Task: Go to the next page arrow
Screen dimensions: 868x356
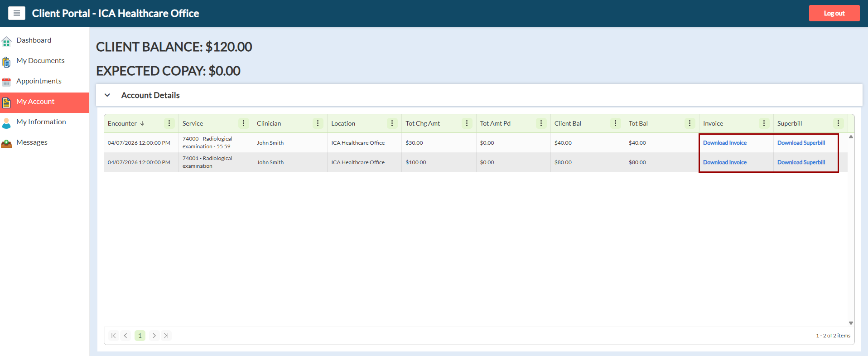Action: pyautogui.click(x=154, y=336)
